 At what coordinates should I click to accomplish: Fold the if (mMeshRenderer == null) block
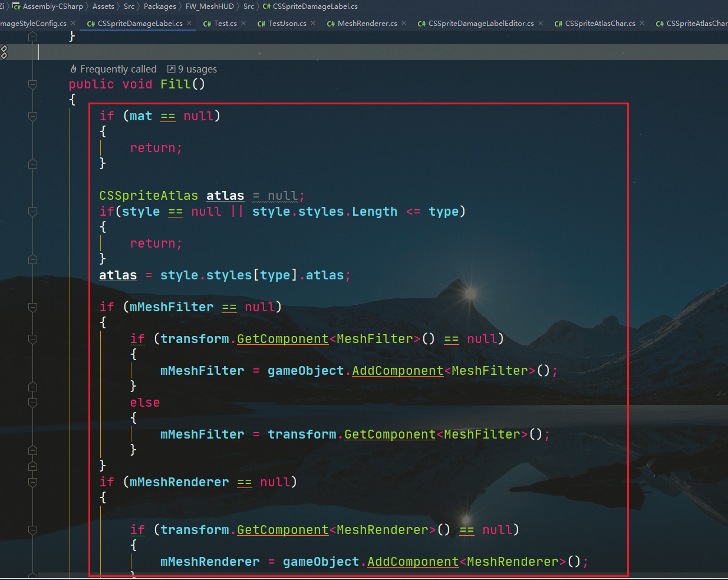[33, 482]
